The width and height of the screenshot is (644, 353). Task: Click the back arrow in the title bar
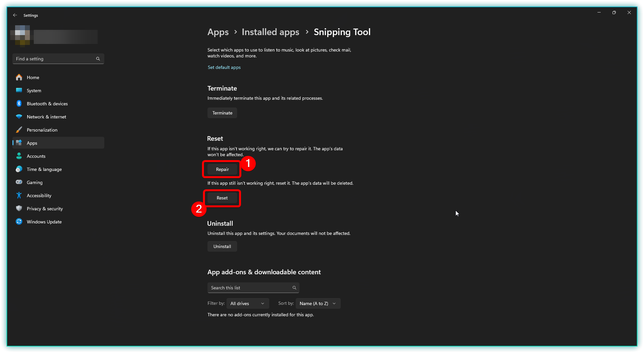15,15
